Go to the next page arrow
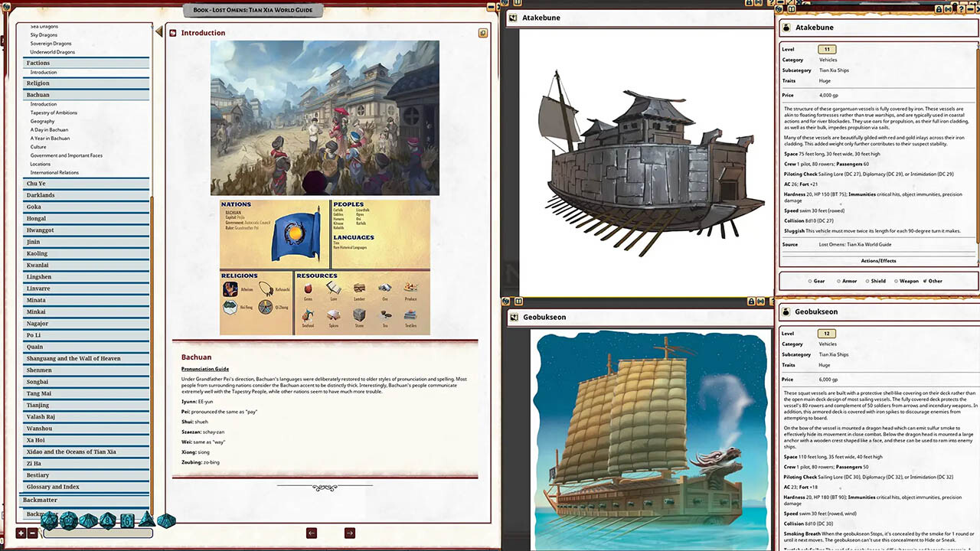980x551 pixels. click(349, 533)
